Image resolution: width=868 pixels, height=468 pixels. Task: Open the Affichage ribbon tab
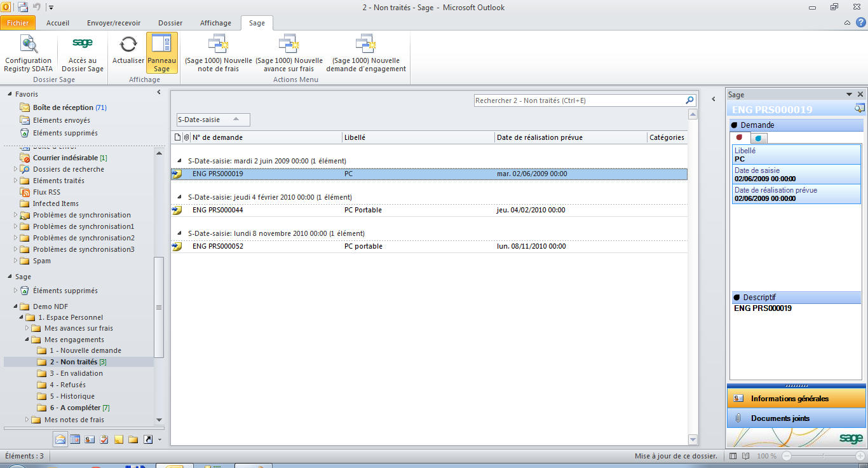click(216, 23)
